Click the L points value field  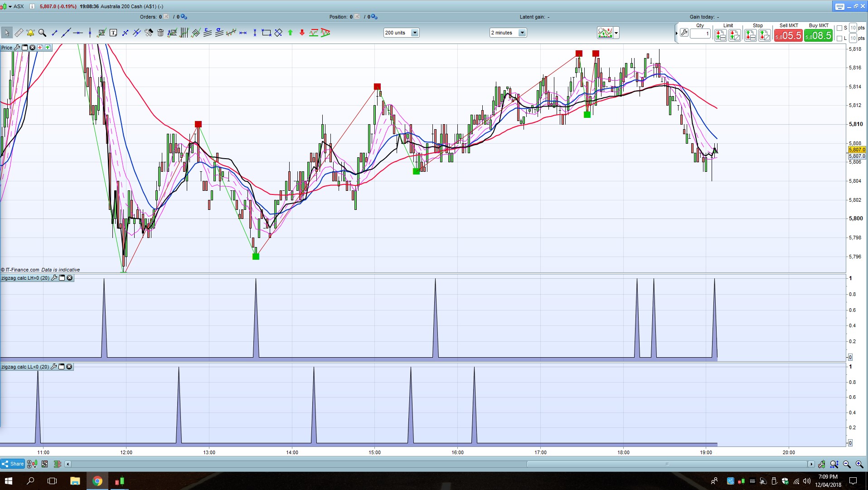tap(853, 39)
